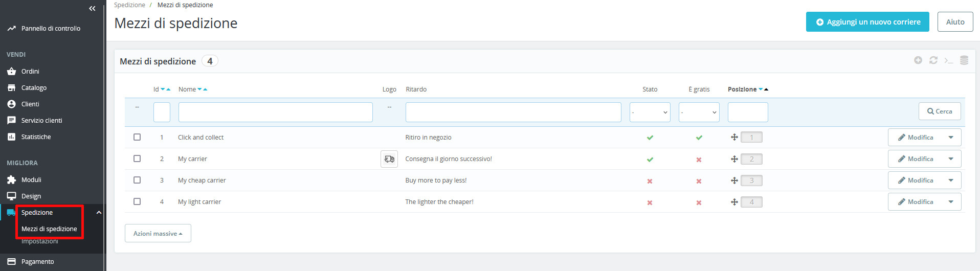The height and width of the screenshot is (271, 980).
Task: Select the Click and collect row checkbox
Action: click(137, 137)
